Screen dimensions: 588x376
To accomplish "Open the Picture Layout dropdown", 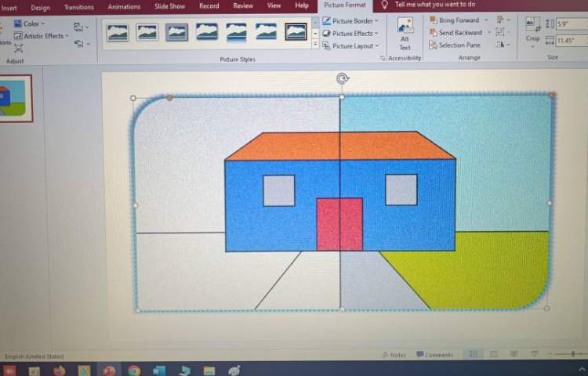I will pyautogui.click(x=350, y=46).
